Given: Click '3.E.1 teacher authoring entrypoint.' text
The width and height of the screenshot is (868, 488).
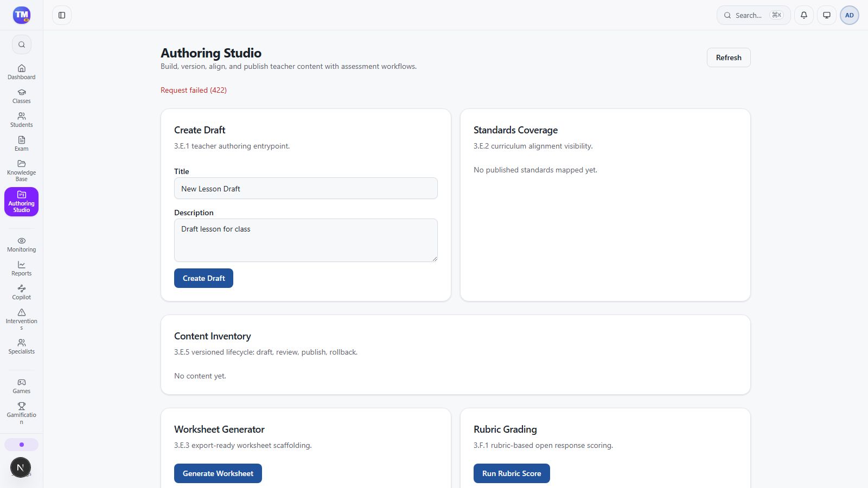Looking at the screenshot, I should coord(232,146).
